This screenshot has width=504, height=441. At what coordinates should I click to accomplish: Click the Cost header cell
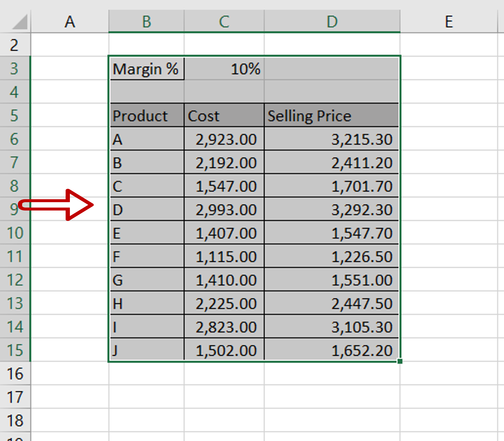click(x=224, y=115)
